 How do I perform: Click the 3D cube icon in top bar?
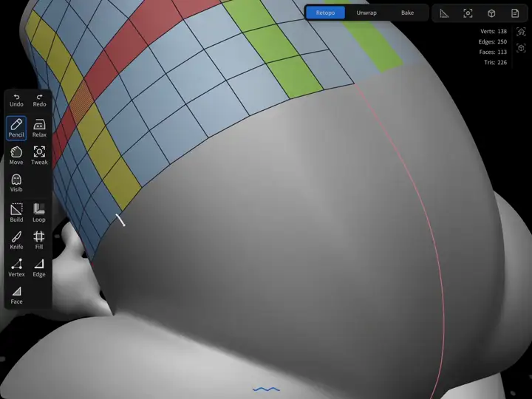click(491, 13)
